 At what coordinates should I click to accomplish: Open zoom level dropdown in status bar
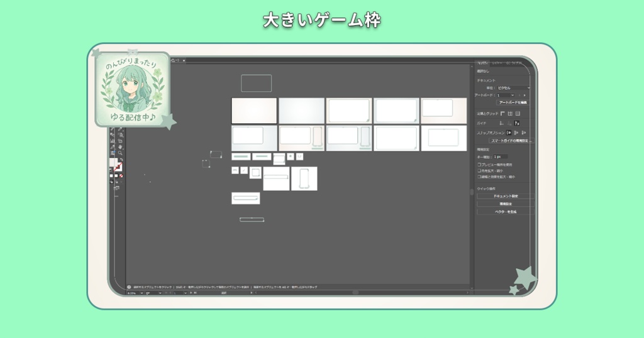click(142, 293)
